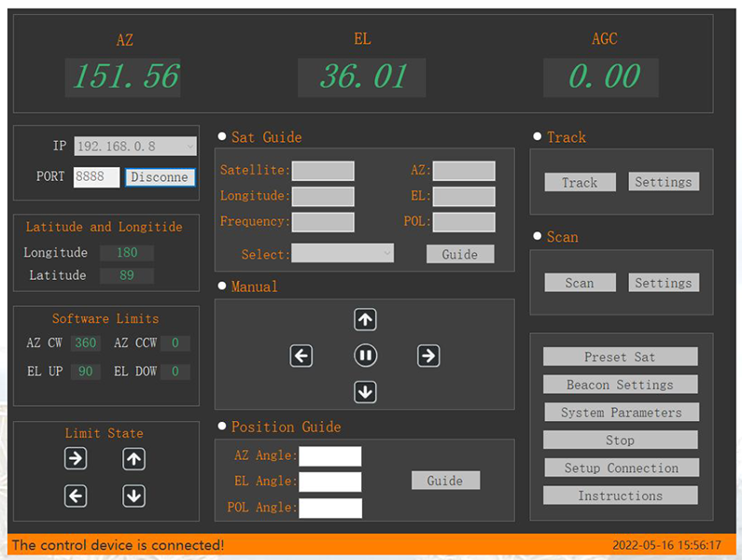Click the Limit State up arrow icon
The width and height of the screenshot is (742, 560).
tap(134, 458)
